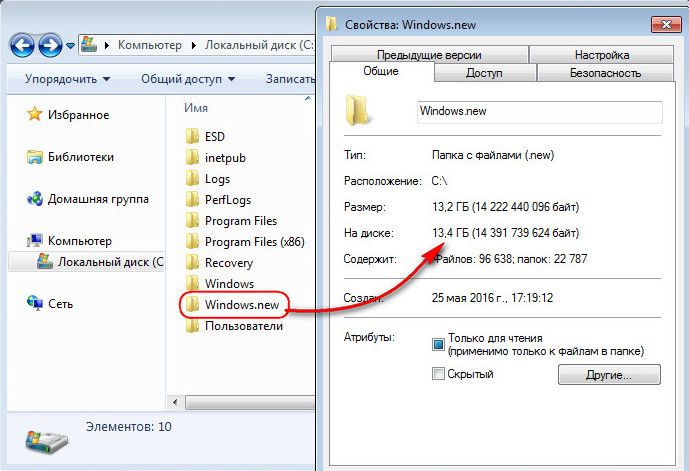
Task: Click the Windows.new folder name field
Action: pos(540,112)
